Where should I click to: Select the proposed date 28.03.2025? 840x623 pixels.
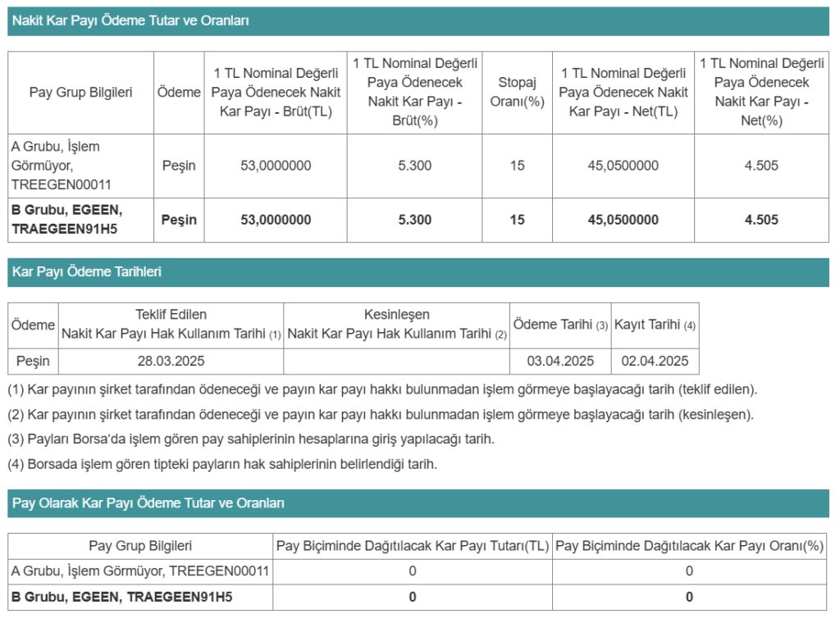(171, 362)
